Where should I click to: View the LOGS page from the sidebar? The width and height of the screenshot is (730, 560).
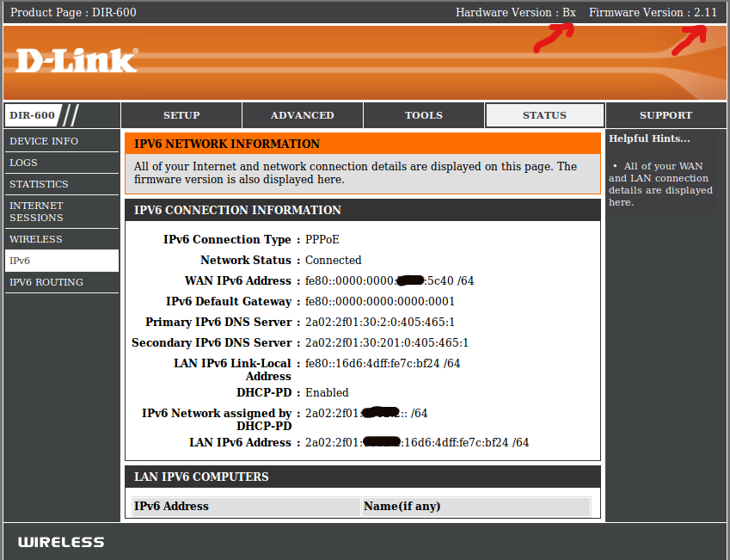[23, 163]
